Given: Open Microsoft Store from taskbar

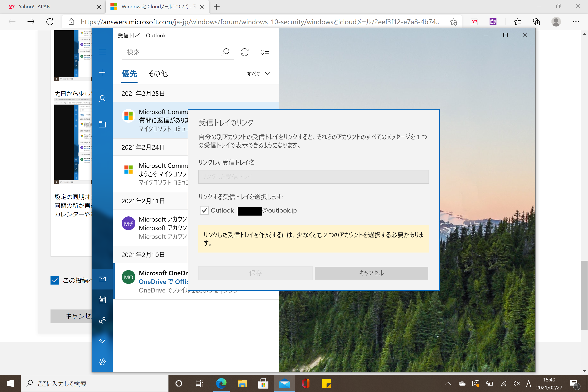Looking at the screenshot, I should [x=263, y=383].
